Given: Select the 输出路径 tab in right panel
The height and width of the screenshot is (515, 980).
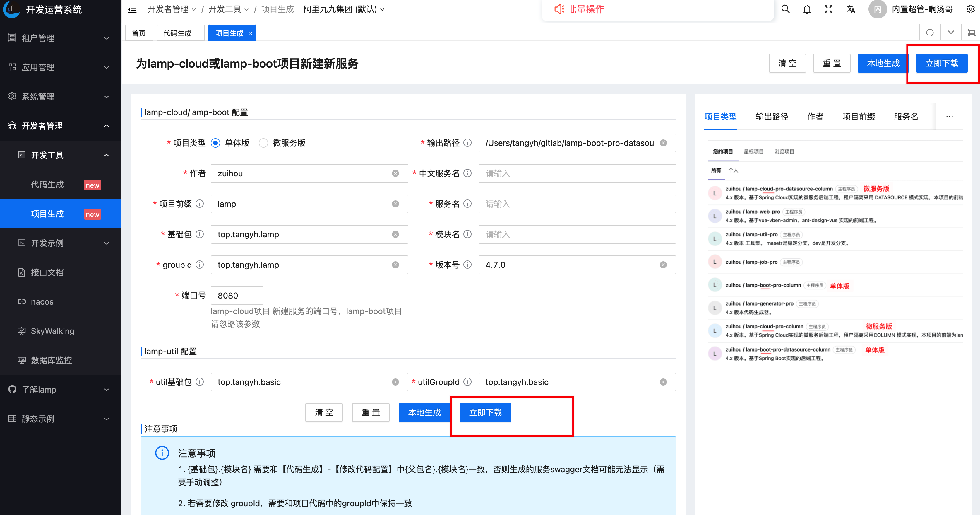Looking at the screenshot, I should (772, 117).
